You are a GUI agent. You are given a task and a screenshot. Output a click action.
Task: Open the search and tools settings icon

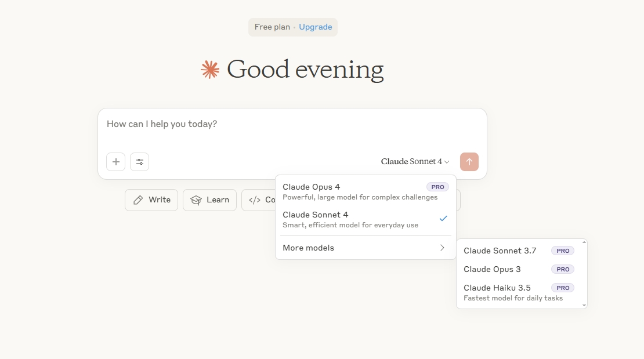pos(140,162)
